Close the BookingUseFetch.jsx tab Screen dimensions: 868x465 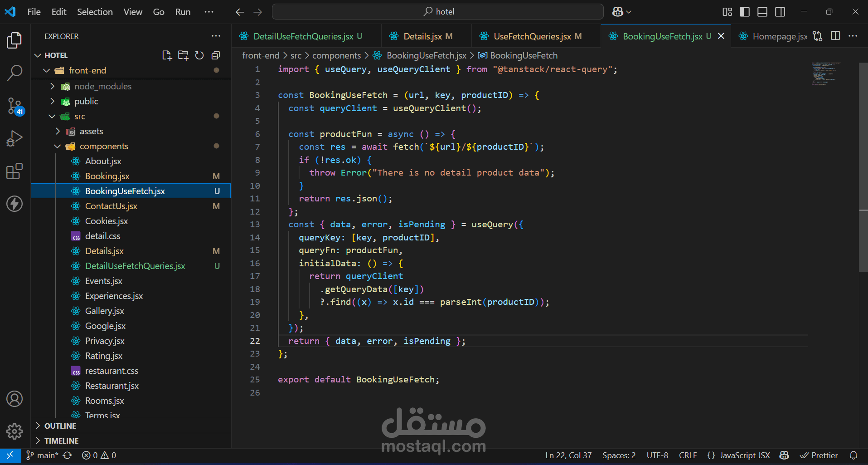[x=721, y=36]
